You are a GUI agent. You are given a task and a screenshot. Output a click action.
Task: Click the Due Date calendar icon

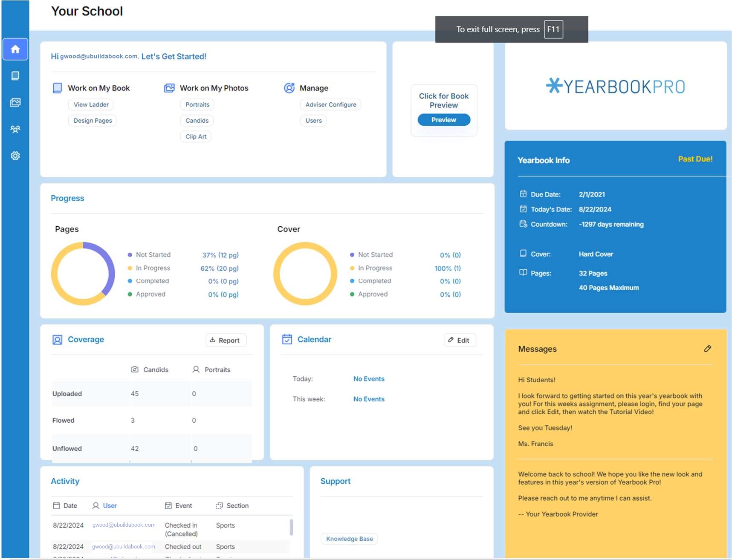point(523,194)
